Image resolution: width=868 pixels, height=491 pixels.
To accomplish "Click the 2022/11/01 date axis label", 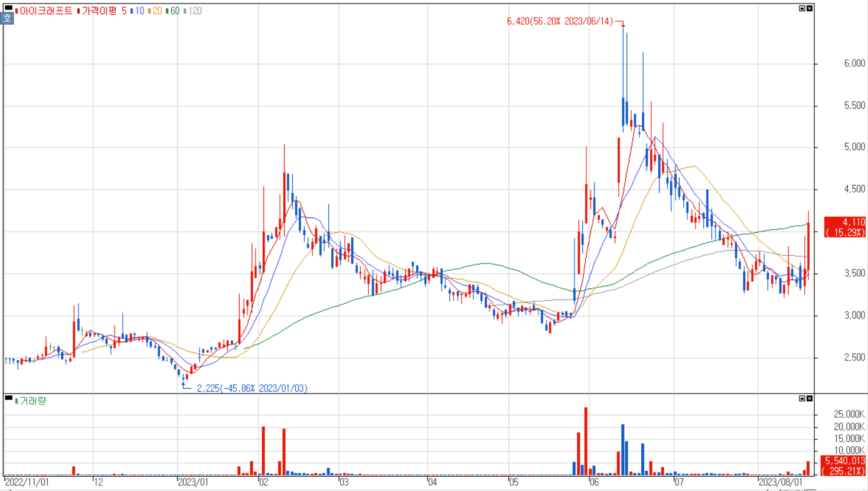I will coord(27,482).
